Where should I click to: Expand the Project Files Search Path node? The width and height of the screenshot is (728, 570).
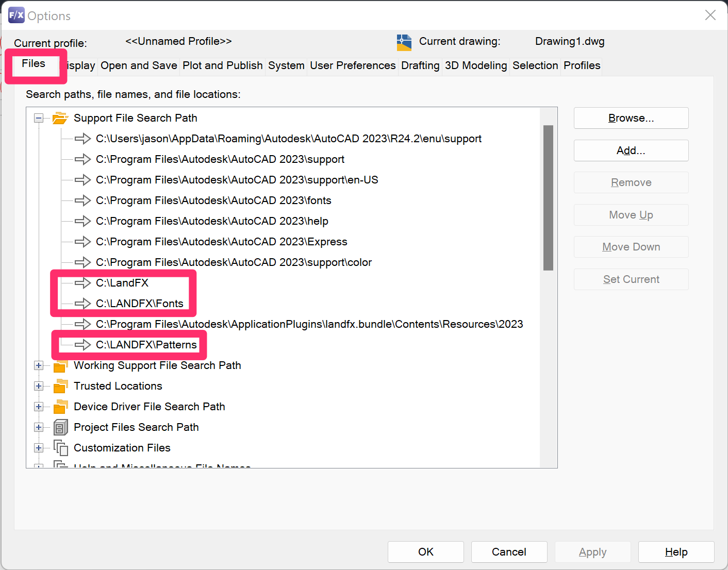[39, 427]
